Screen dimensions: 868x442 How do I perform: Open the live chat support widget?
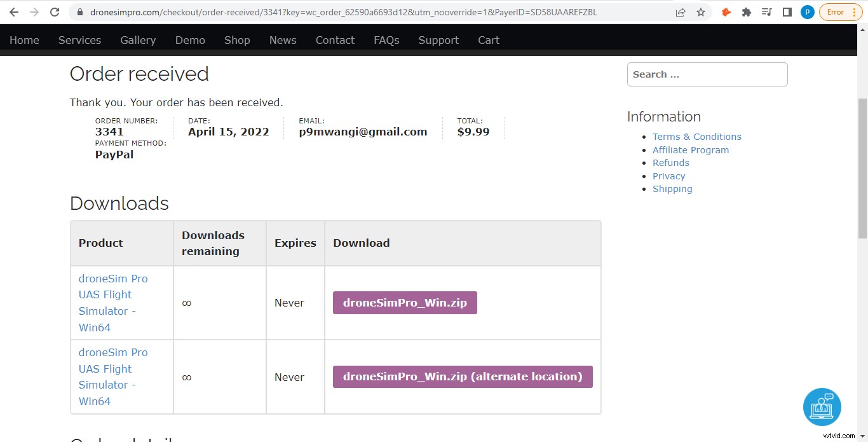[x=822, y=407]
